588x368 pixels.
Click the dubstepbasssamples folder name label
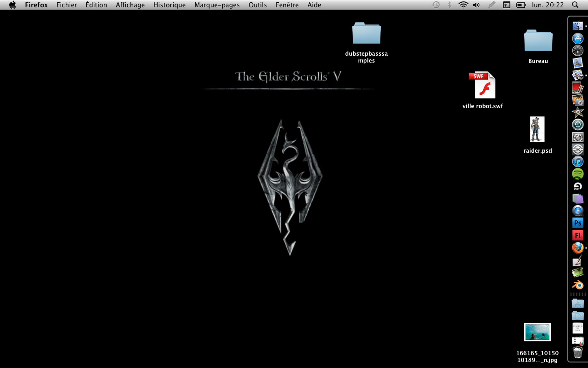coord(367,57)
